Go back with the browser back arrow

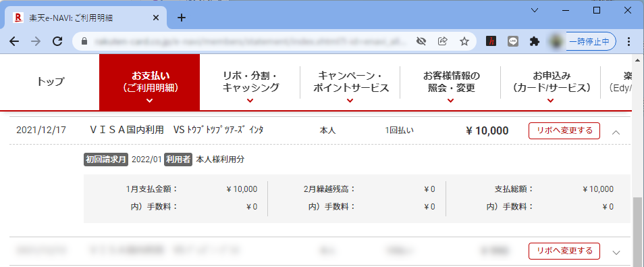pos(14,41)
